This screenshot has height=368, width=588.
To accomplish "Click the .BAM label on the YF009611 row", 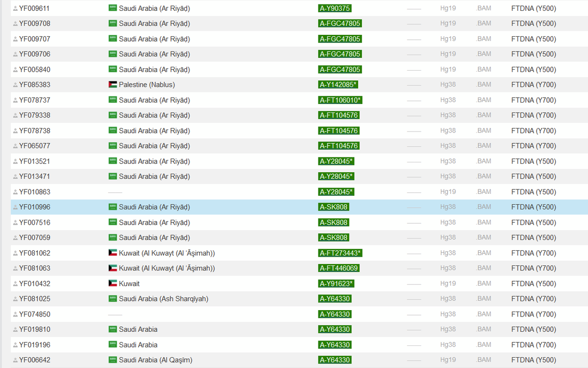I will coord(483,8).
